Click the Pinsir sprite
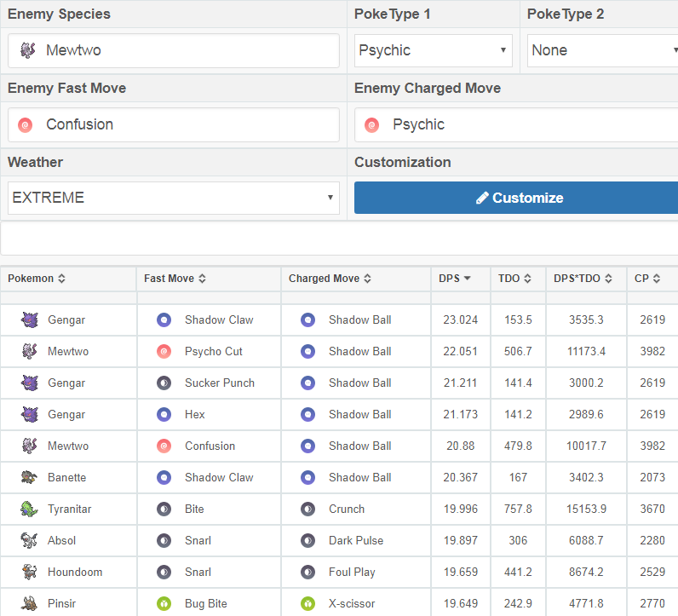 tap(29, 603)
